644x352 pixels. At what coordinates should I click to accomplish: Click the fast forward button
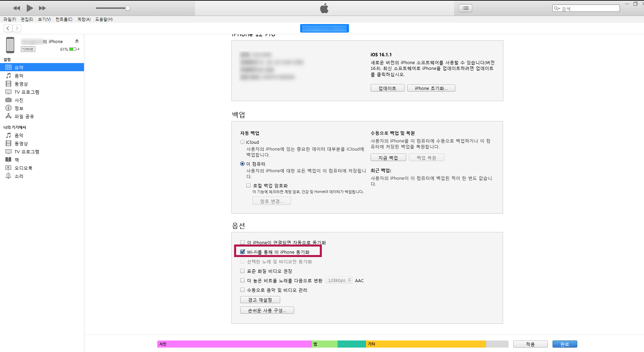click(x=42, y=8)
